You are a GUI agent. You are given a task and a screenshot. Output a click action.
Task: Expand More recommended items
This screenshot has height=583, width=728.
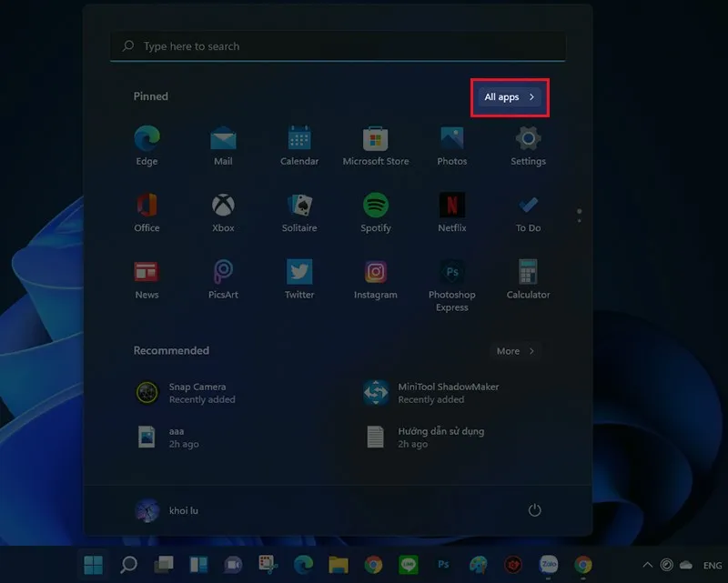click(515, 350)
